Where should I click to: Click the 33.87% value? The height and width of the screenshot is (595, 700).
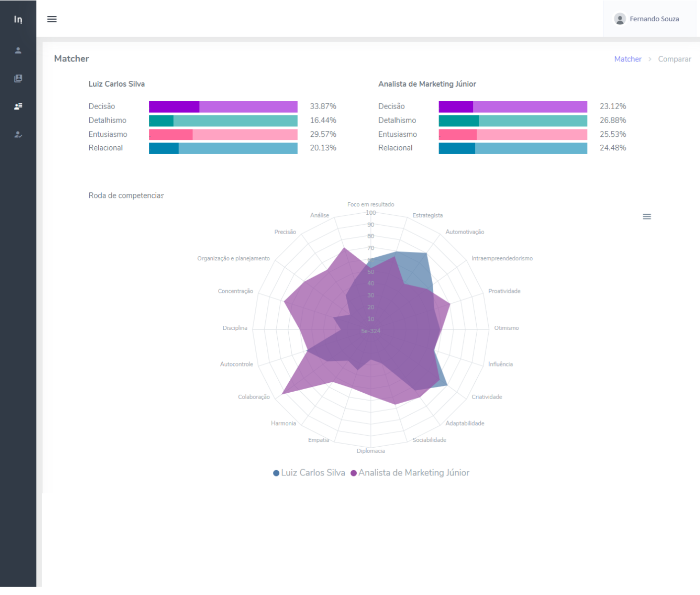click(323, 106)
